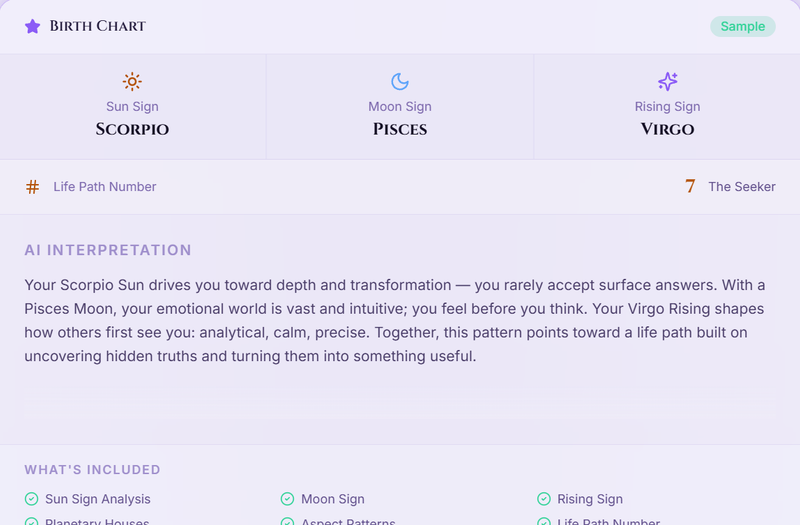This screenshot has width=800, height=525.
Task: Click the purple sparkle Rising Sign icon
Action: [x=667, y=82]
